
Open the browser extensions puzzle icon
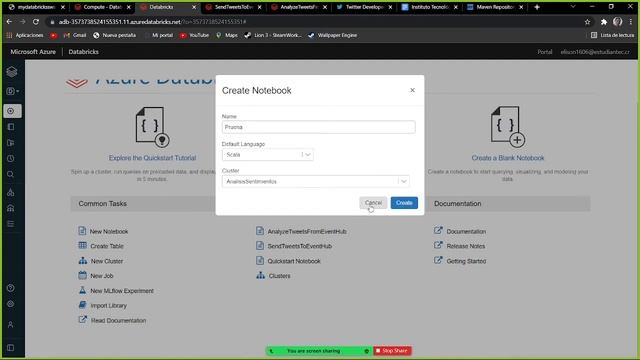[x=604, y=22]
